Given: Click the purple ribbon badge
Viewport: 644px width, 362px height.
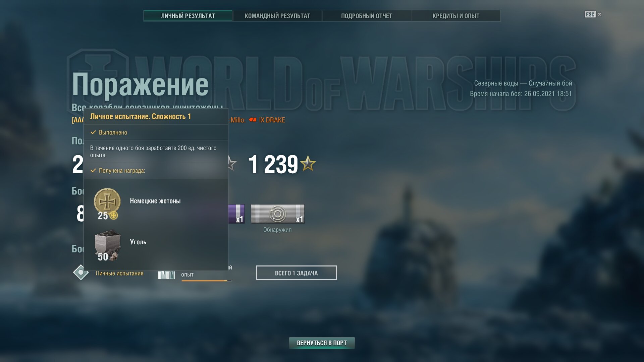Looking at the screenshot, I should (x=236, y=214).
